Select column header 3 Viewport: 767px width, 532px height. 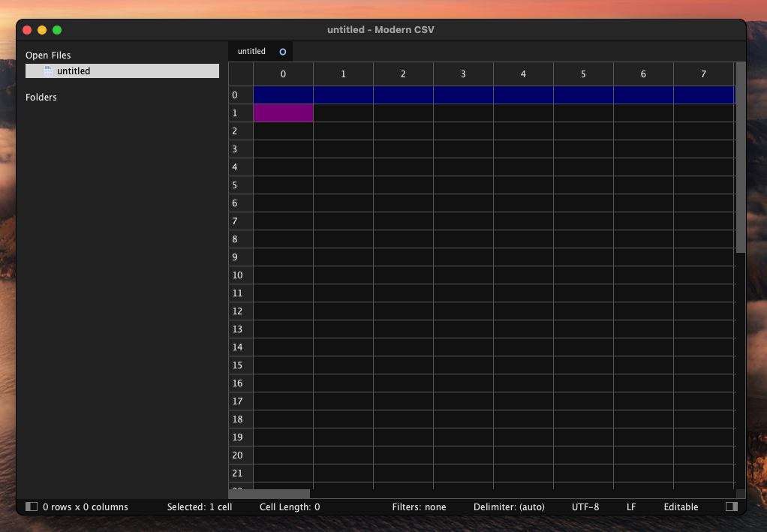[x=463, y=74]
